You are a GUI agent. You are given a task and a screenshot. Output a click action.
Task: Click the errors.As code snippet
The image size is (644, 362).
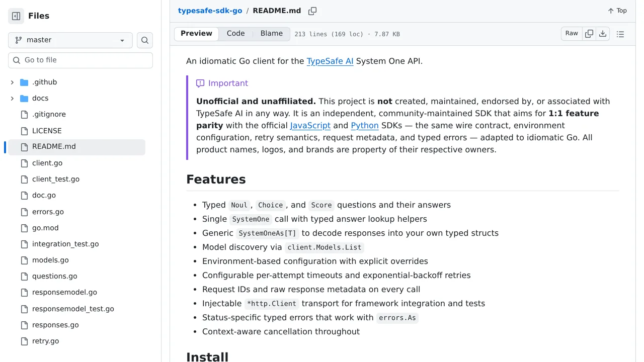coord(397,318)
